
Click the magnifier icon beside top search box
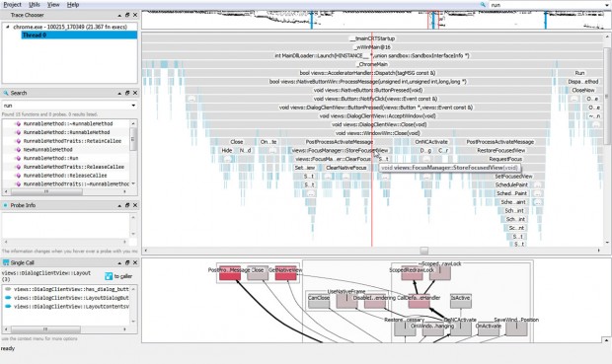point(483,5)
